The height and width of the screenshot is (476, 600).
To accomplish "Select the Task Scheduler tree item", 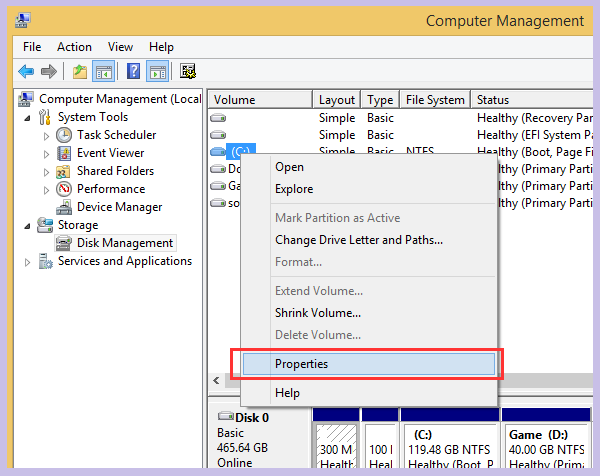I will pos(116,135).
